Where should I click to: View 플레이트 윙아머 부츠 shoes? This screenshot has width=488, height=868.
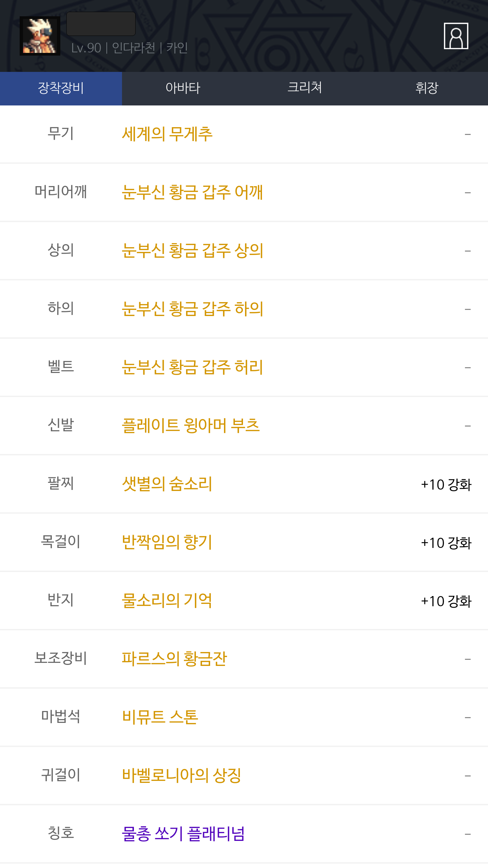[x=191, y=426]
